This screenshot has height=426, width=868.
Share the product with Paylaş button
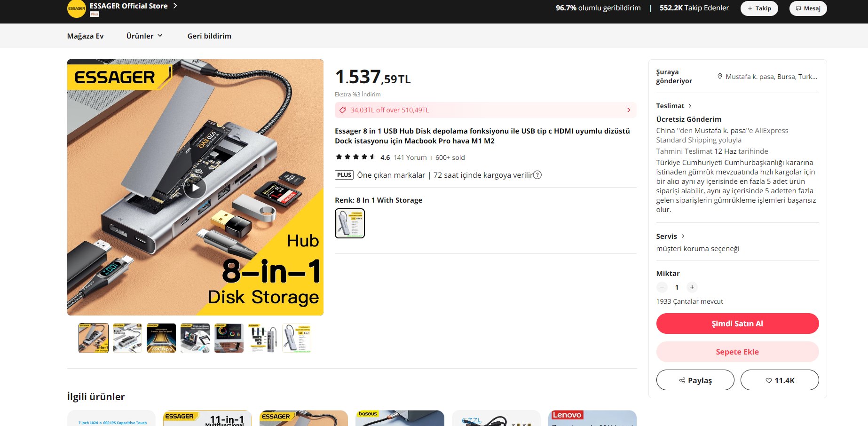coord(695,380)
